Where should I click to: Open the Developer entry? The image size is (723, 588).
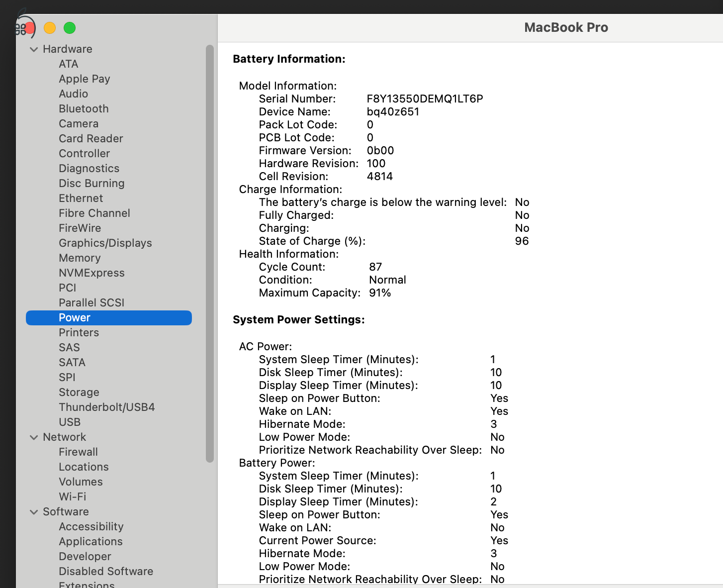click(x=85, y=557)
